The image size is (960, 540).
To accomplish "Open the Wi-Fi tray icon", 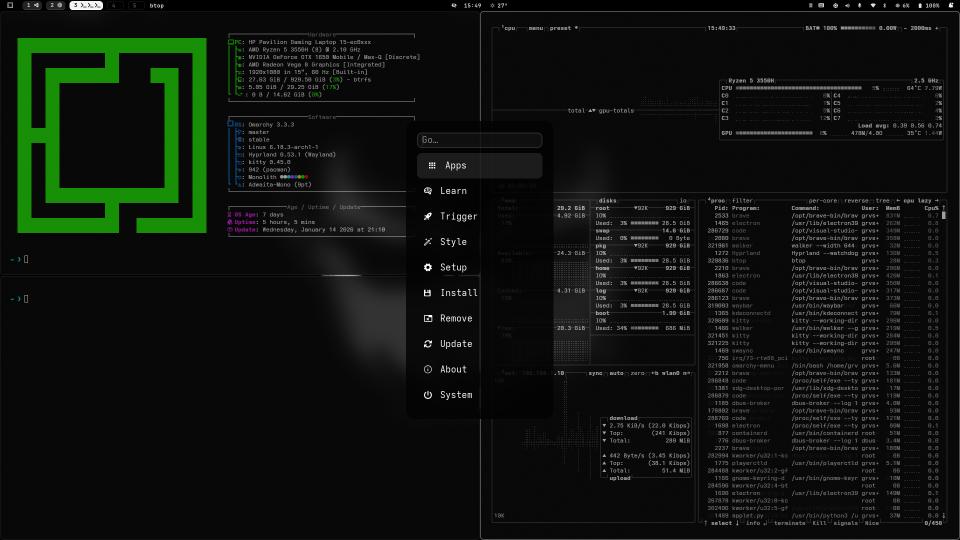I will click(x=872, y=5).
